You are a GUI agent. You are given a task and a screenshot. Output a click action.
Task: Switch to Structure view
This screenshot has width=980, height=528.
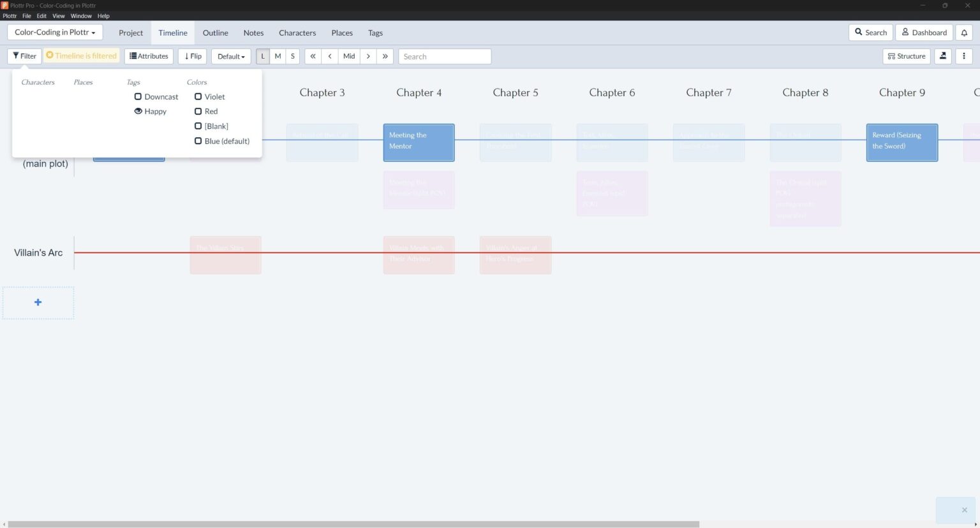(x=906, y=55)
